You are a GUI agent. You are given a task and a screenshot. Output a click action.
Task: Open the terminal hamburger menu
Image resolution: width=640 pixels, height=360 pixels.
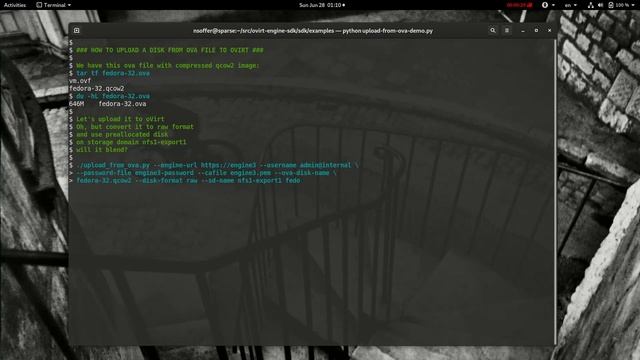(x=507, y=30)
